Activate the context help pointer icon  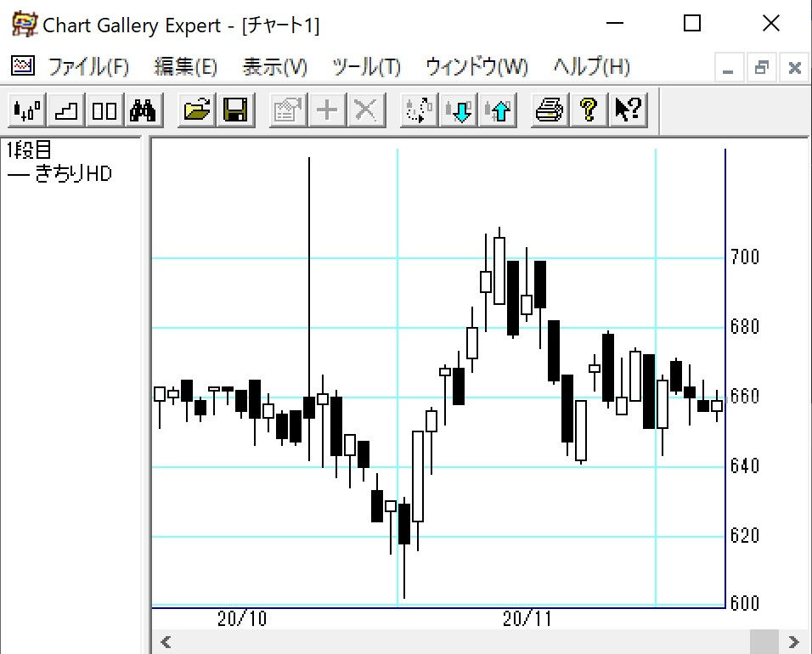(x=627, y=110)
